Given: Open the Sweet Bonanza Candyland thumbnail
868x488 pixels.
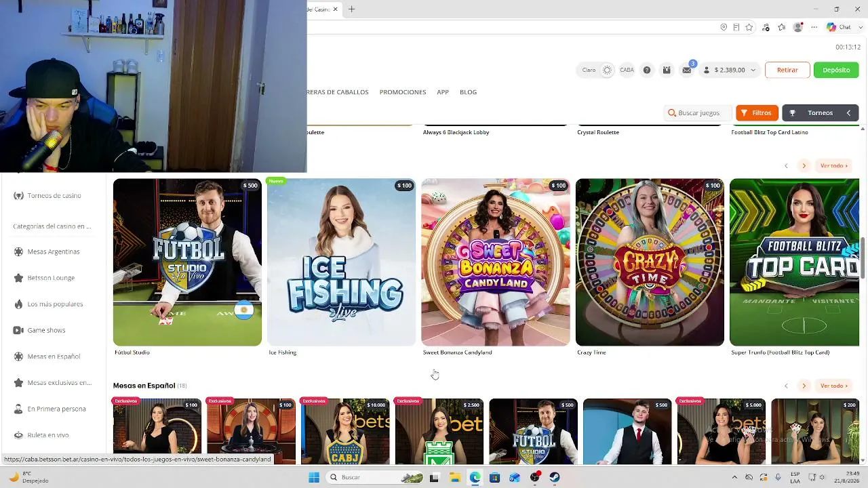Looking at the screenshot, I should [x=496, y=262].
